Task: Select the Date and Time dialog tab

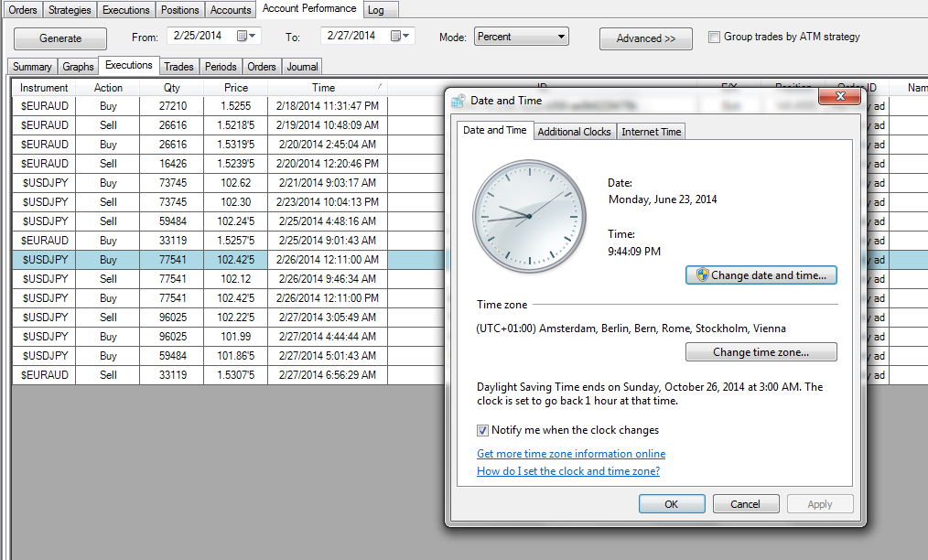Action: click(x=495, y=130)
